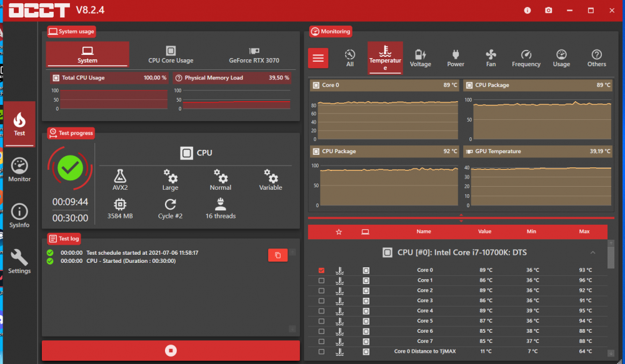625x364 pixels.
Task: Click the graph panel splitter arrows
Action: coord(461,218)
